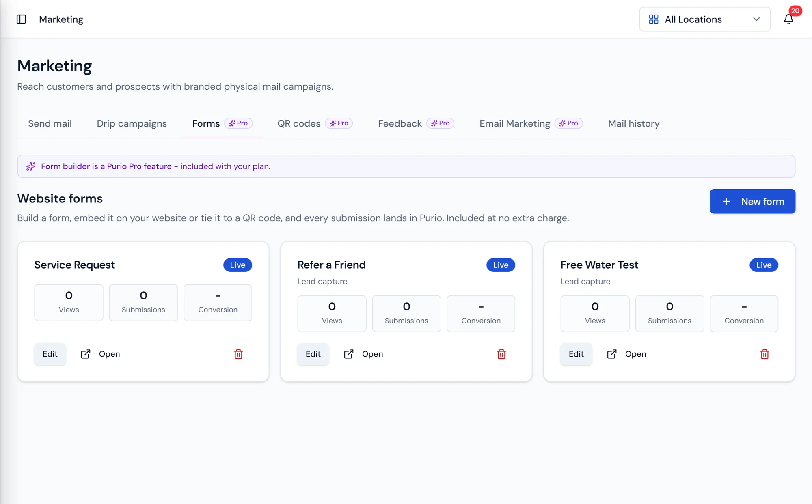Click the Live badge on Refer a Friend

click(x=501, y=265)
